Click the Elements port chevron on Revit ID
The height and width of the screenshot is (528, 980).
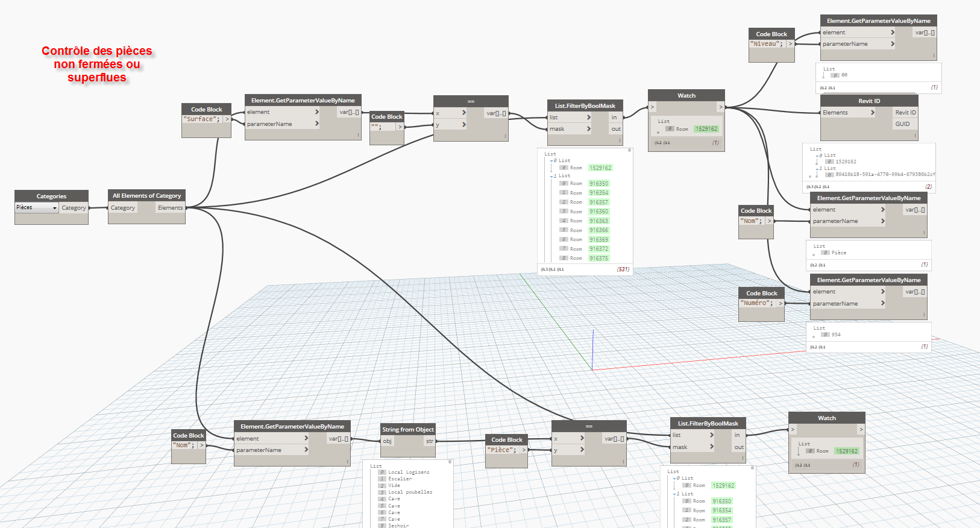point(872,113)
